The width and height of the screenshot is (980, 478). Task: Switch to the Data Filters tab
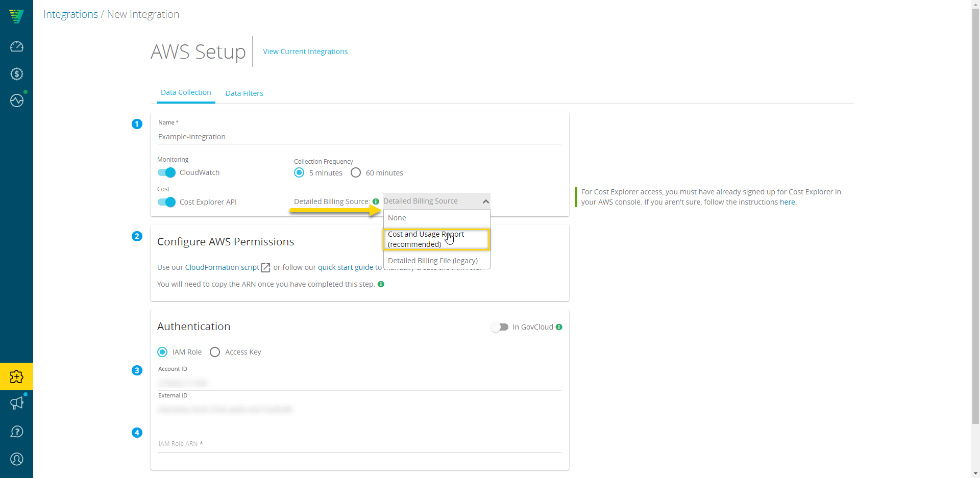[x=244, y=93]
